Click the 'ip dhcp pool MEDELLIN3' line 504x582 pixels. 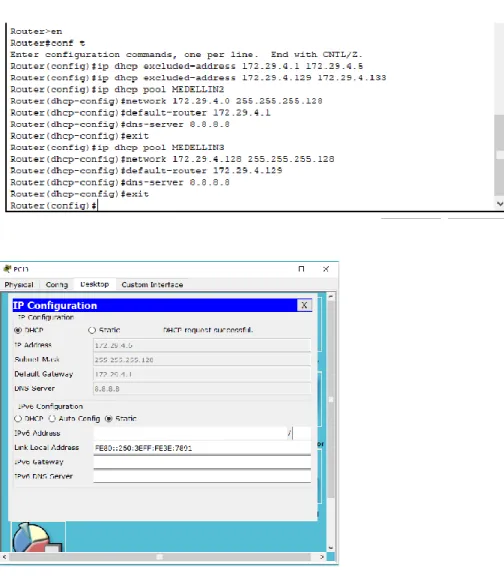click(117, 147)
